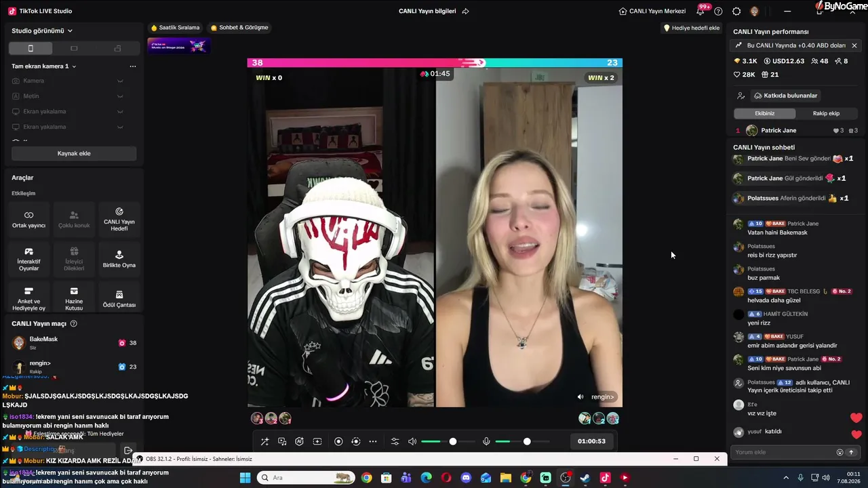The height and width of the screenshot is (488, 868).
Task: Dismiss the +0.40 ABD doları banner
Action: [x=854, y=45]
